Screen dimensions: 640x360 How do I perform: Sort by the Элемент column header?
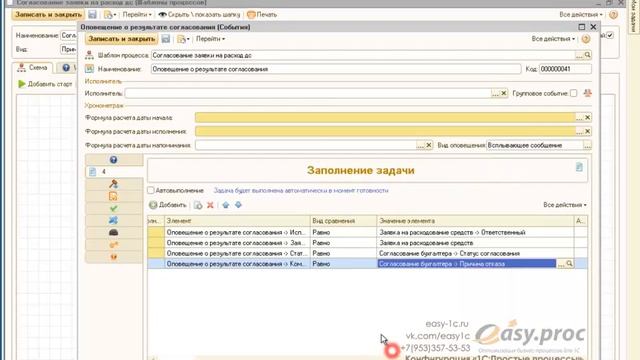pyautogui.click(x=237, y=221)
